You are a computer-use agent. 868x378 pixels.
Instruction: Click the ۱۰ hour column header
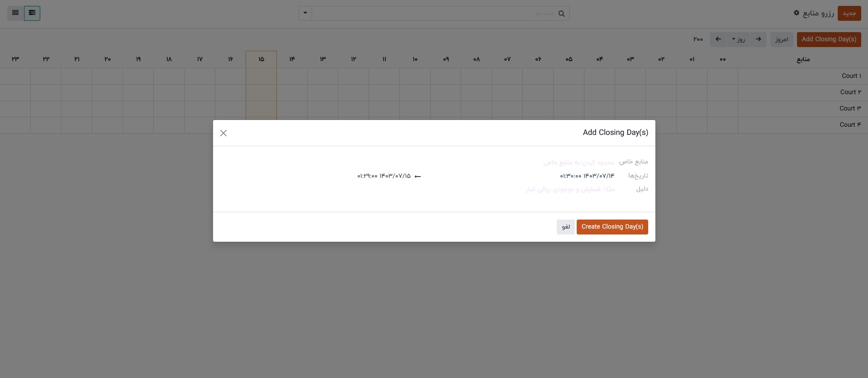(x=415, y=59)
